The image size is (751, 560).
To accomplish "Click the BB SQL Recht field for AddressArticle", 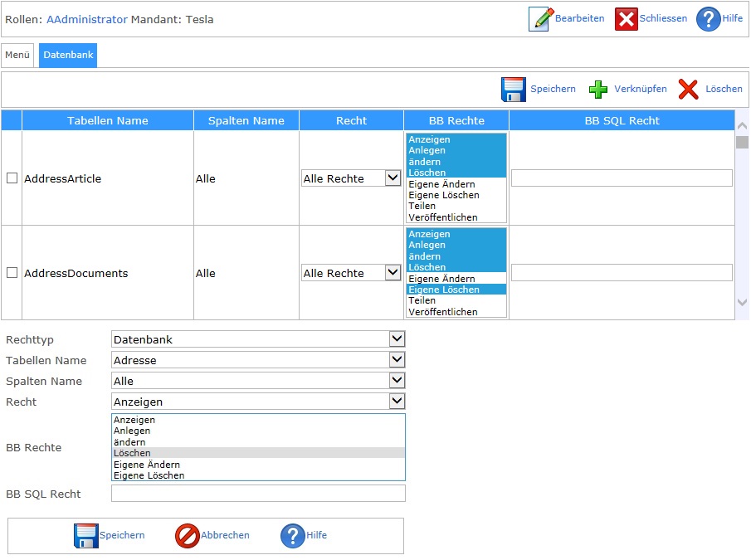I will (x=622, y=178).
